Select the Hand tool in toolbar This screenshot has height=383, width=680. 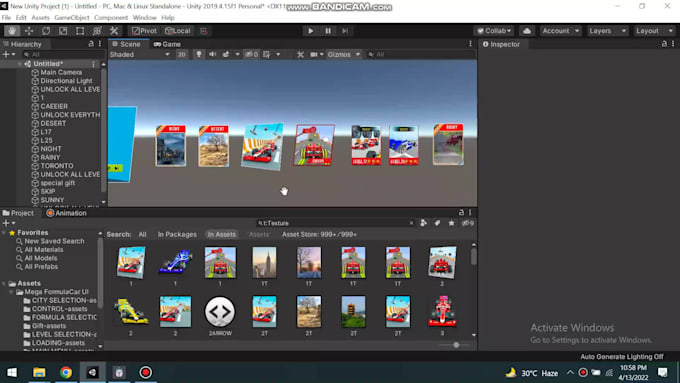point(12,31)
